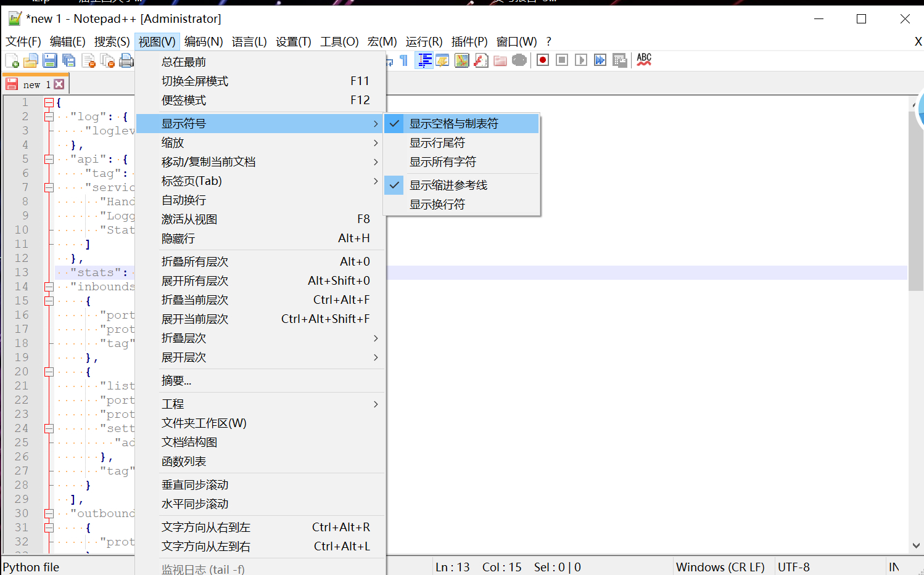Click the Stop Recording macro icon
The height and width of the screenshot is (575, 924).
pos(562,60)
